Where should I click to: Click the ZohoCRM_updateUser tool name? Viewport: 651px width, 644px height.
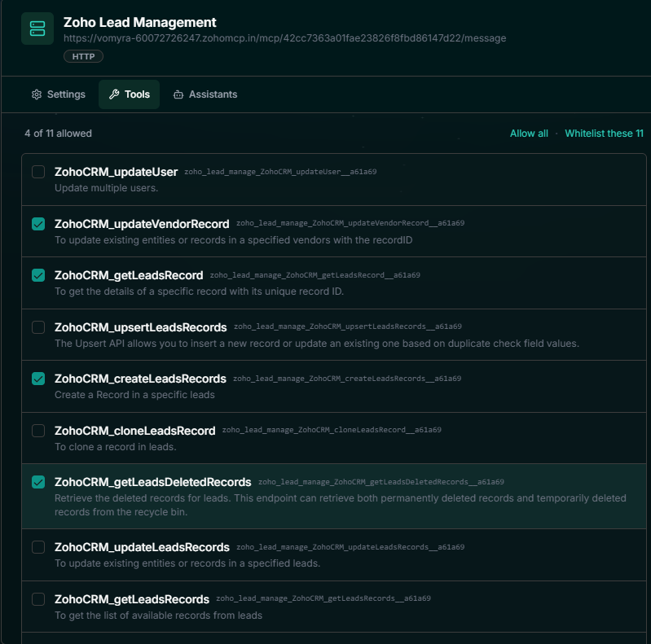[117, 172]
